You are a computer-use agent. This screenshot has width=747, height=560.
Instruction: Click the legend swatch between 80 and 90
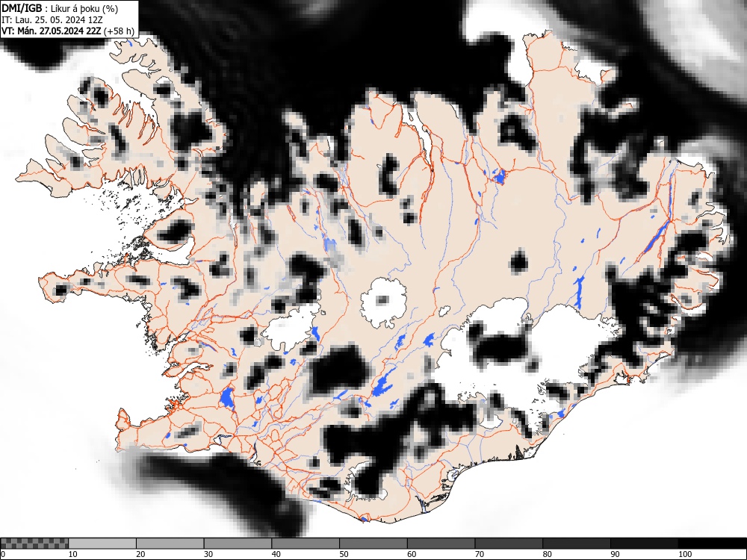(x=576, y=544)
